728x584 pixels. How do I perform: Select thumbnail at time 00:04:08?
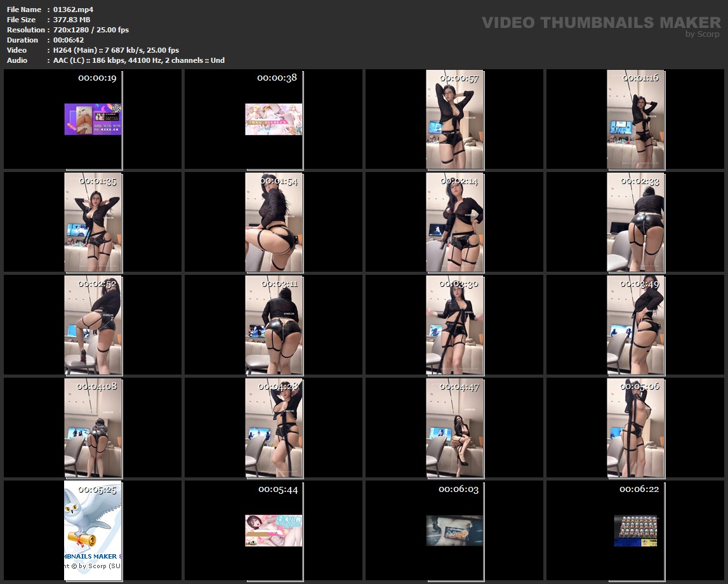click(x=93, y=428)
